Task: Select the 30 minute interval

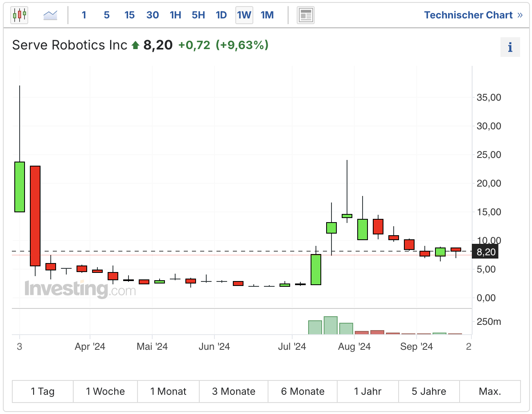Action: [153, 15]
